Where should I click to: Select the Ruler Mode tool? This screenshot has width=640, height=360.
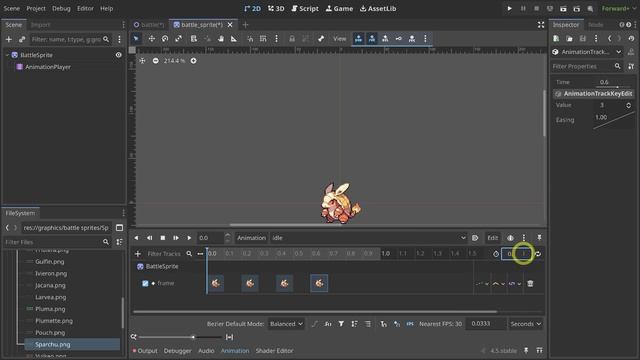(x=234, y=39)
